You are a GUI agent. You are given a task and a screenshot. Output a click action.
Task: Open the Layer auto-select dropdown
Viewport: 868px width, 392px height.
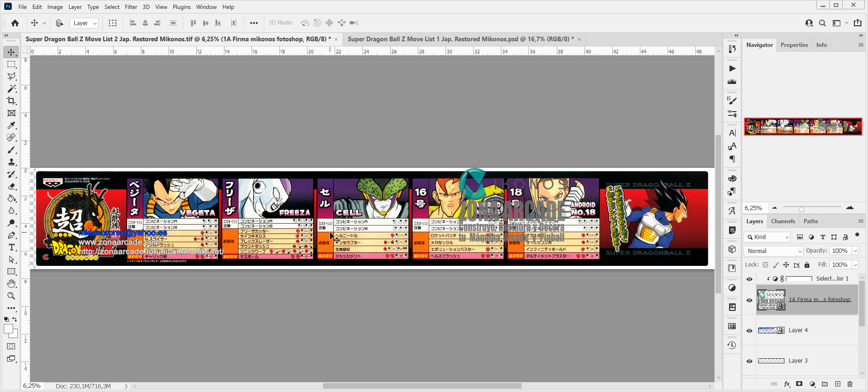84,23
